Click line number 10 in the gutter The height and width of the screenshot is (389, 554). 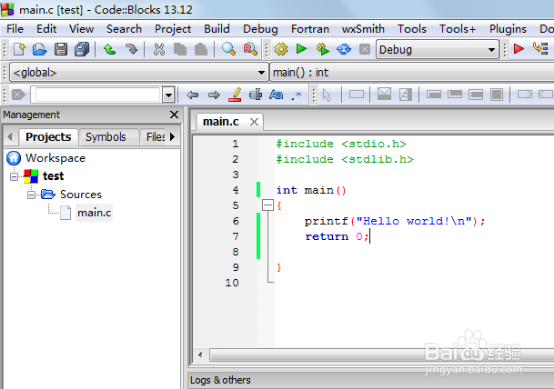(232, 283)
